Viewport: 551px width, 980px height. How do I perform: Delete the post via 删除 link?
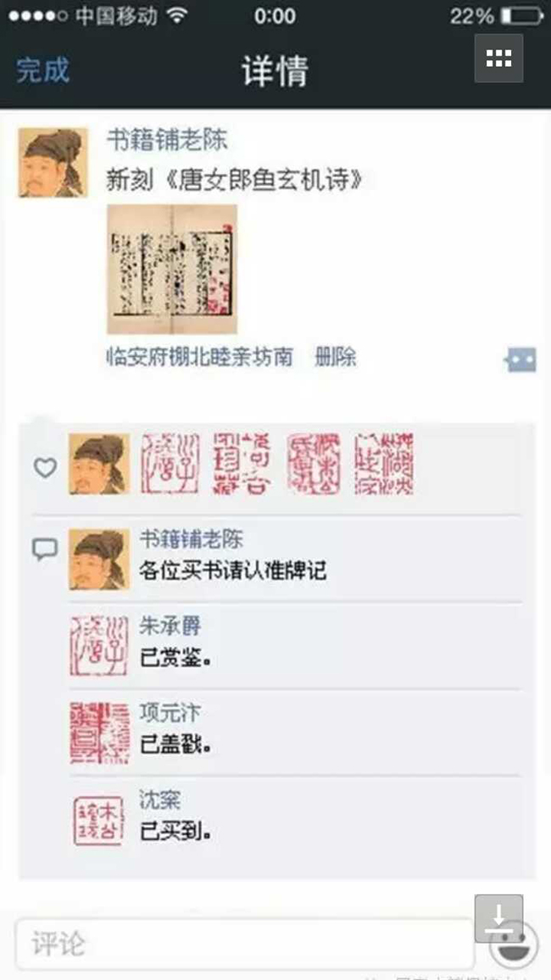(x=336, y=357)
